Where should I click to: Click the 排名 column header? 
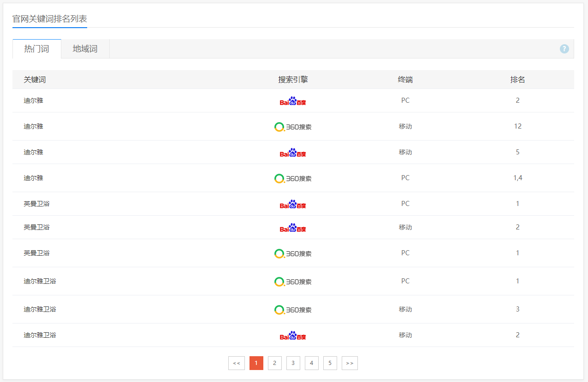[x=517, y=80]
